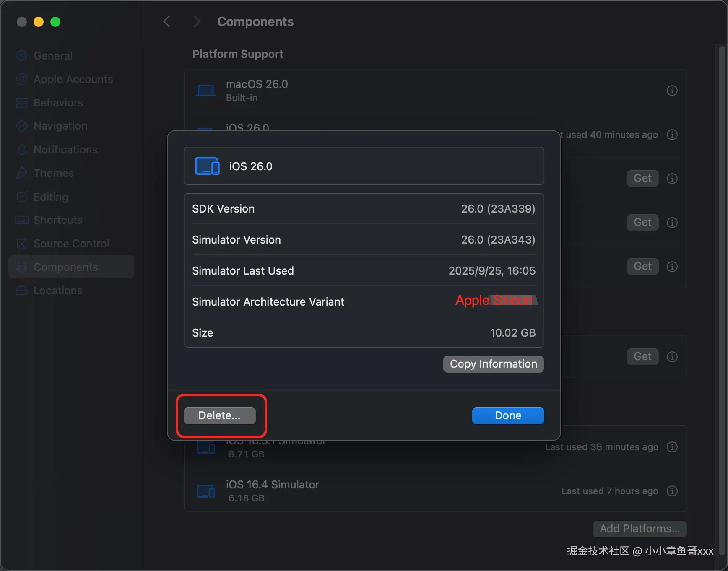Click the Delete... button in the dialog
The image size is (728, 571).
pos(219,415)
